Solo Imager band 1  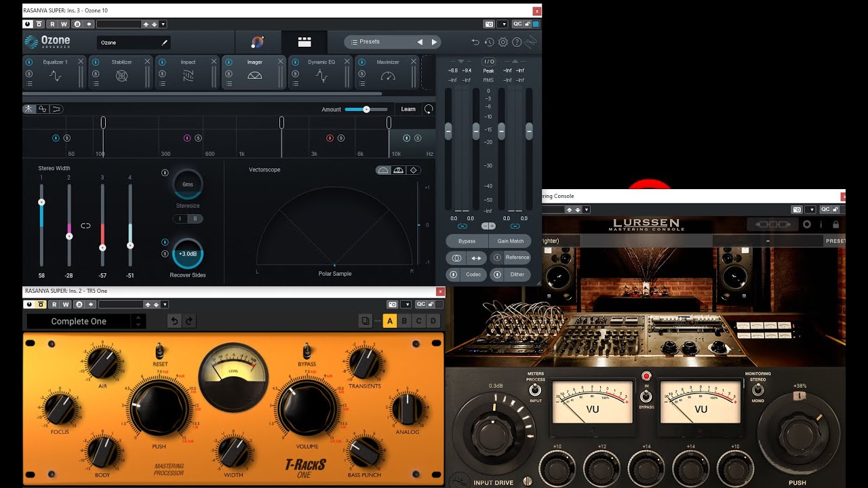(67, 138)
